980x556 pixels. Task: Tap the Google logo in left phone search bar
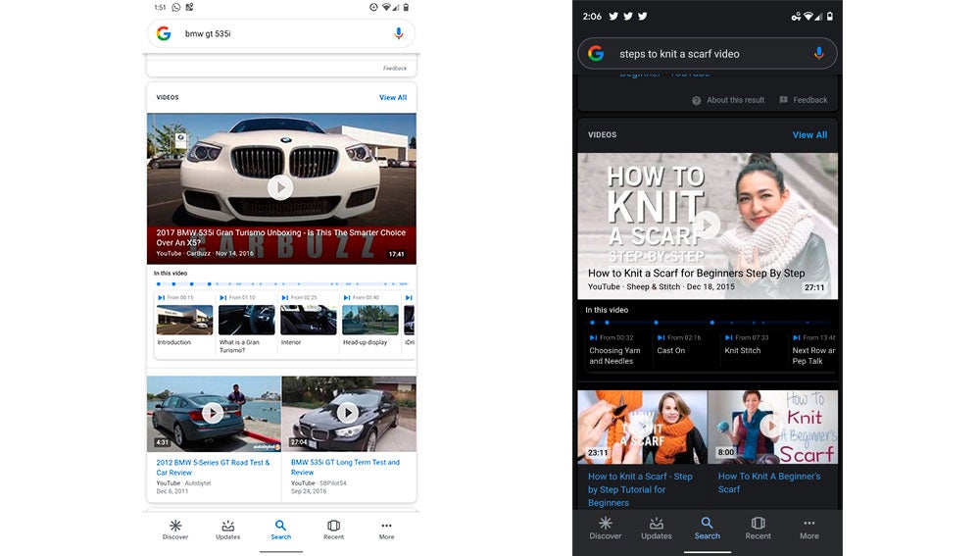click(164, 33)
